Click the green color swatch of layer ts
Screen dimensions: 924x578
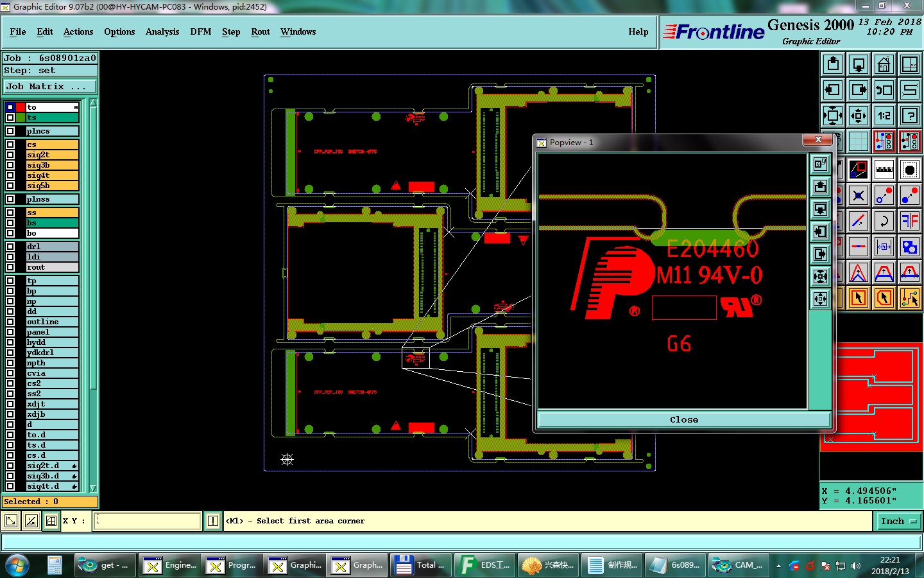pyautogui.click(x=21, y=118)
